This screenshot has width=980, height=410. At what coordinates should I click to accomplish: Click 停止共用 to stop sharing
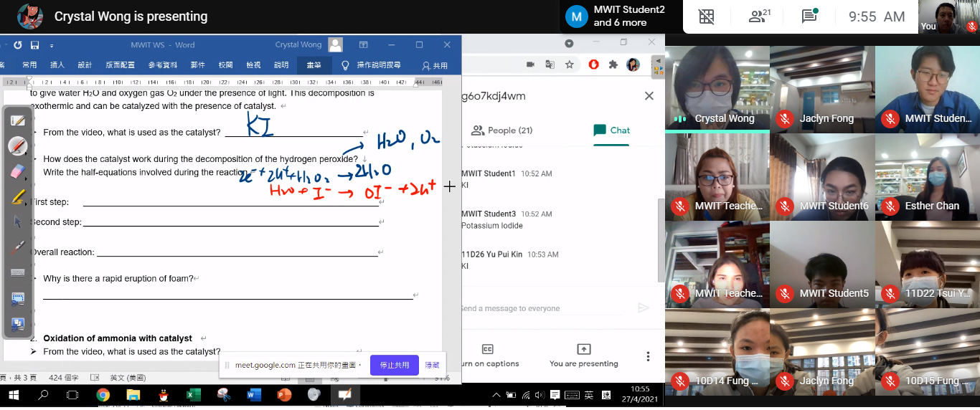(395, 365)
